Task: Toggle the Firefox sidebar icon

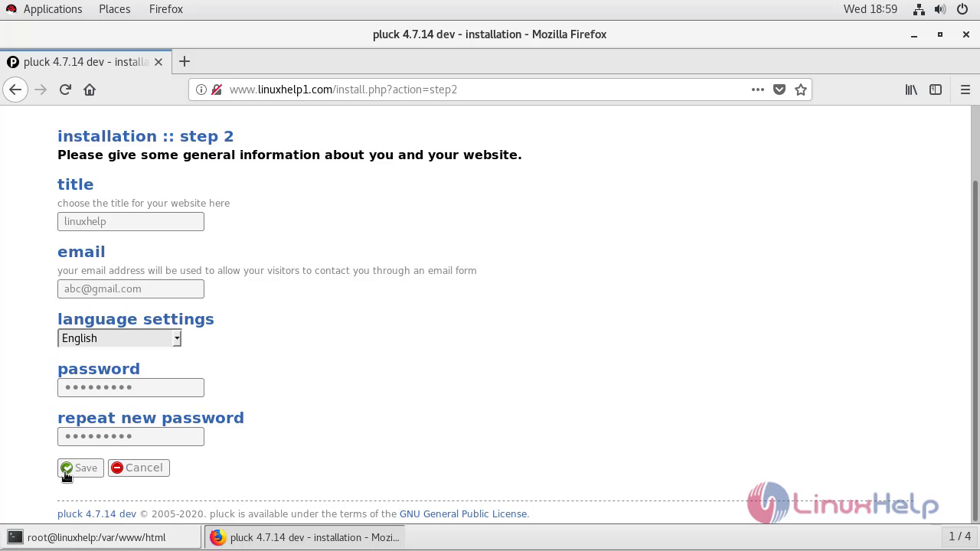Action: 936,90
